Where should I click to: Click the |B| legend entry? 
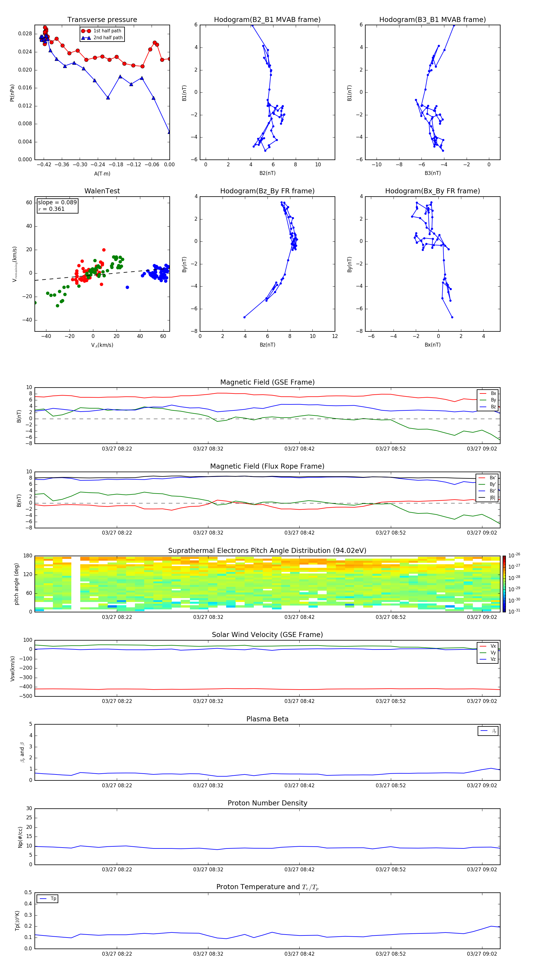487,498
